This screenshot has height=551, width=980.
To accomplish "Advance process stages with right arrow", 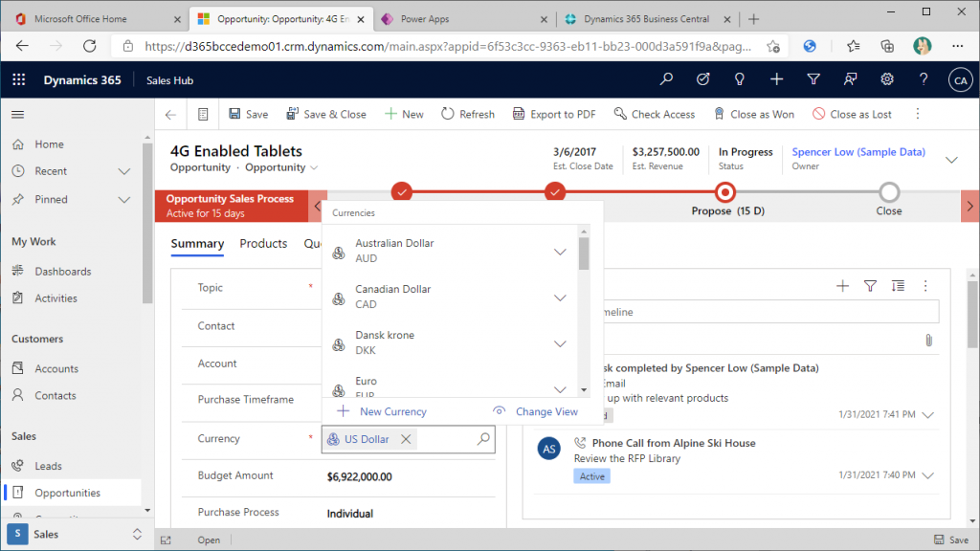I will click(970, 207).
